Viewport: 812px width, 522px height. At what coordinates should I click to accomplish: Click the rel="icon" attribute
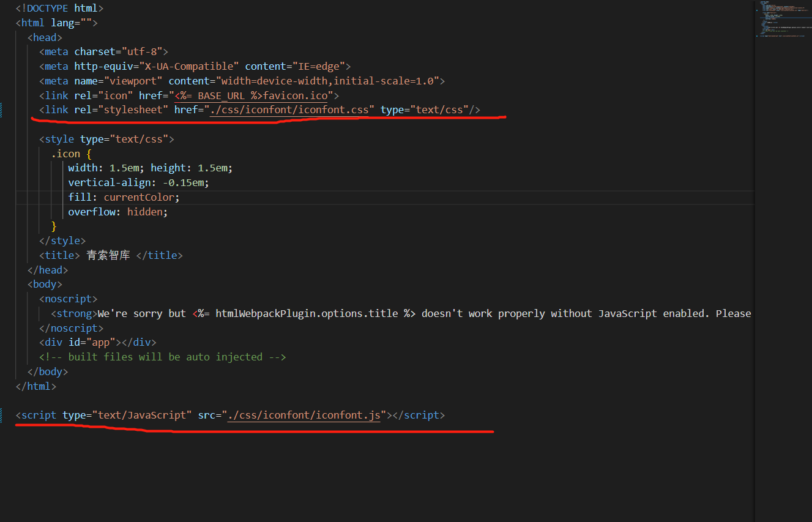pyautogui.click(x=103, y=95)
